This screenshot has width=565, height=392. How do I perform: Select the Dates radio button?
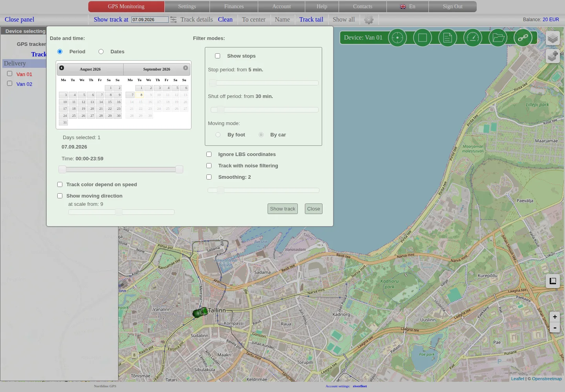(x=101, y=51)
